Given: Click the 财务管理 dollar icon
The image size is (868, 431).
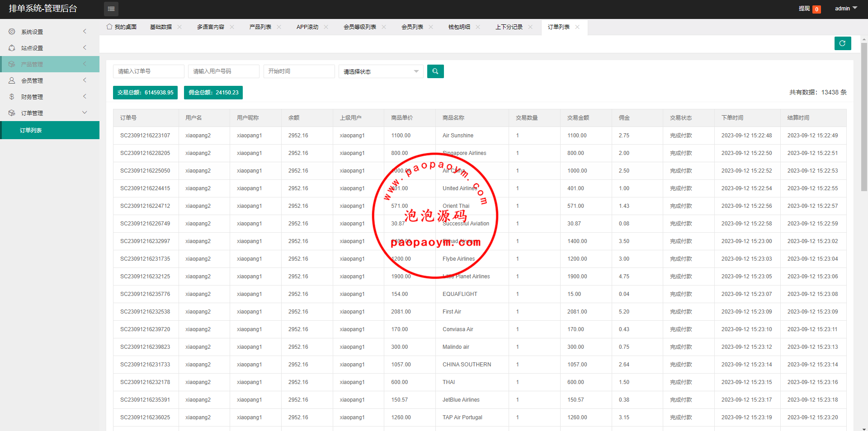Looking at the screenshot, I should (x=12, y=97).
